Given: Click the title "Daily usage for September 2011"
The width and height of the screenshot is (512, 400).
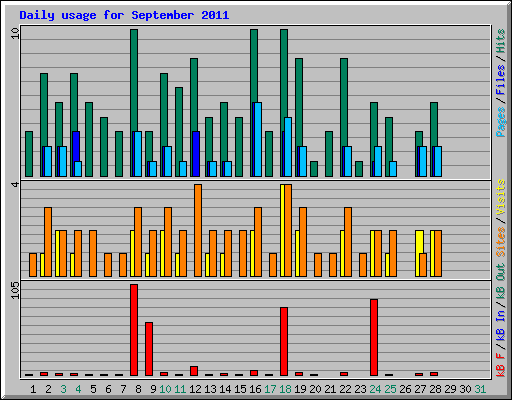Looking at the screenshot, I should [124, 15].
